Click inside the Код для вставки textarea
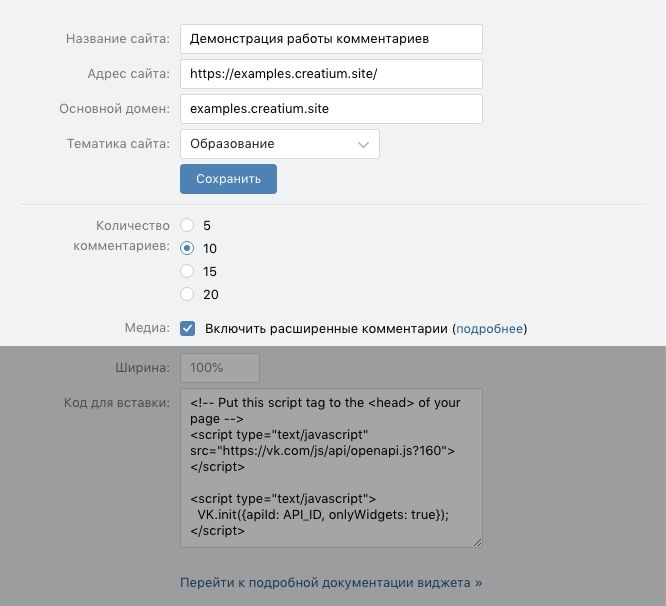 click(331, 468)
